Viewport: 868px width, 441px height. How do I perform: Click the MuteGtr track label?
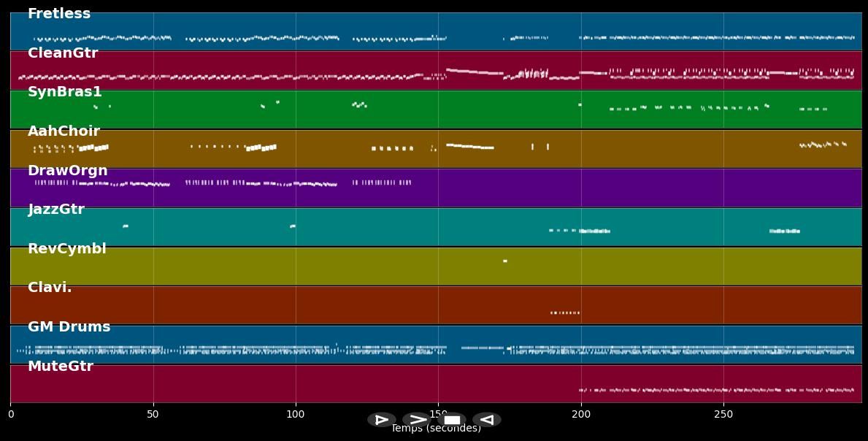61,367
